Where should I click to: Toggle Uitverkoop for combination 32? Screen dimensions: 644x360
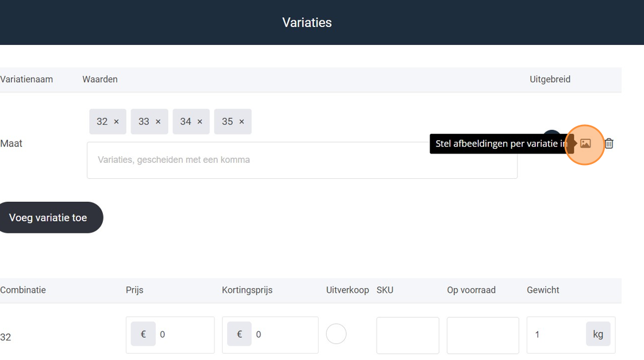[x=336, y=334]
